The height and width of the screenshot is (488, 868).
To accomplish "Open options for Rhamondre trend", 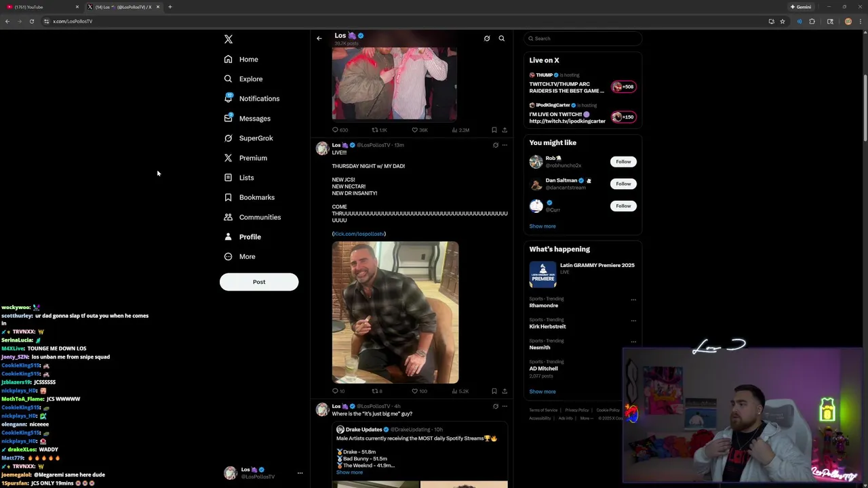I will (x=633, y=300).
